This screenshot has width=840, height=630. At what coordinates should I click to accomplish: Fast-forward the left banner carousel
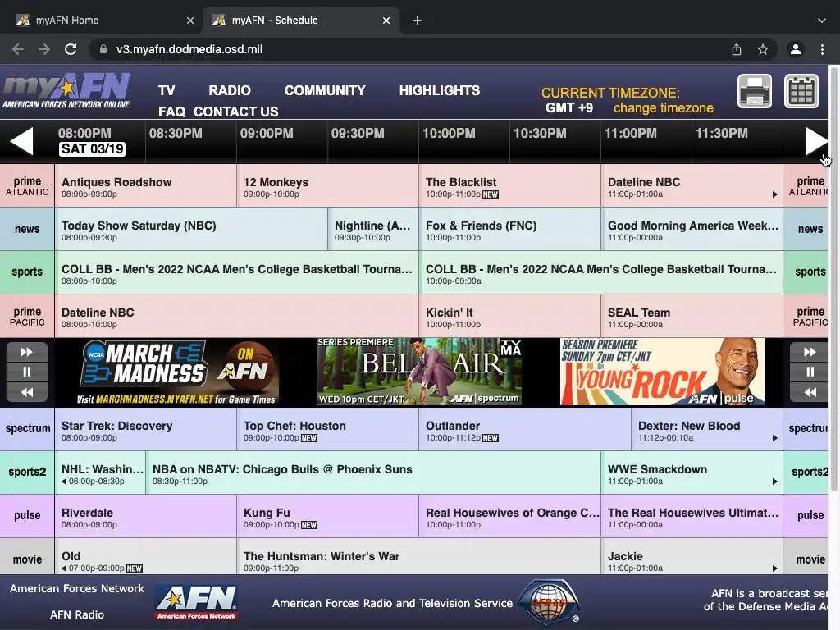[27, 352]
